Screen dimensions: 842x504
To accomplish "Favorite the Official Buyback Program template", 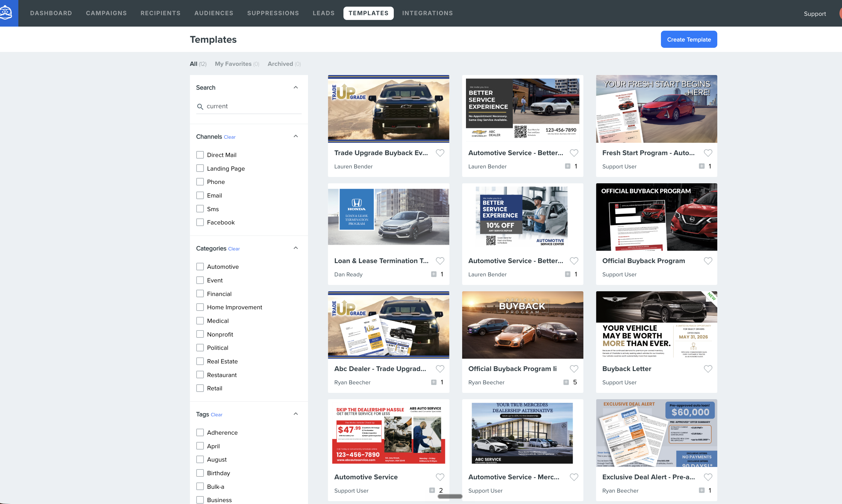I will (708, 261).
